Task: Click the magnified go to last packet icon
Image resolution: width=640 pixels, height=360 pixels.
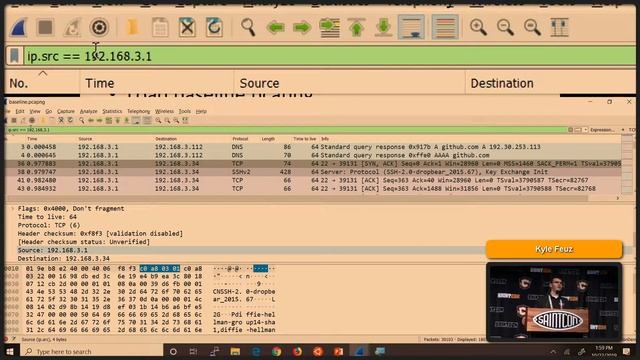Action: point(383,27)
